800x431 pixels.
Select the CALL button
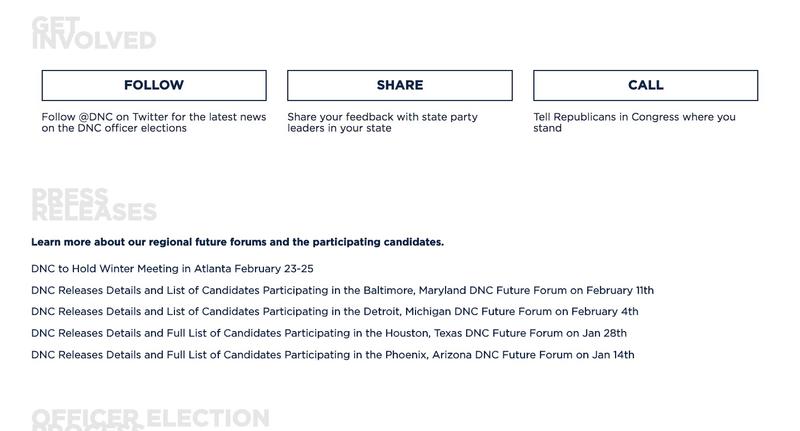(645, 85)
